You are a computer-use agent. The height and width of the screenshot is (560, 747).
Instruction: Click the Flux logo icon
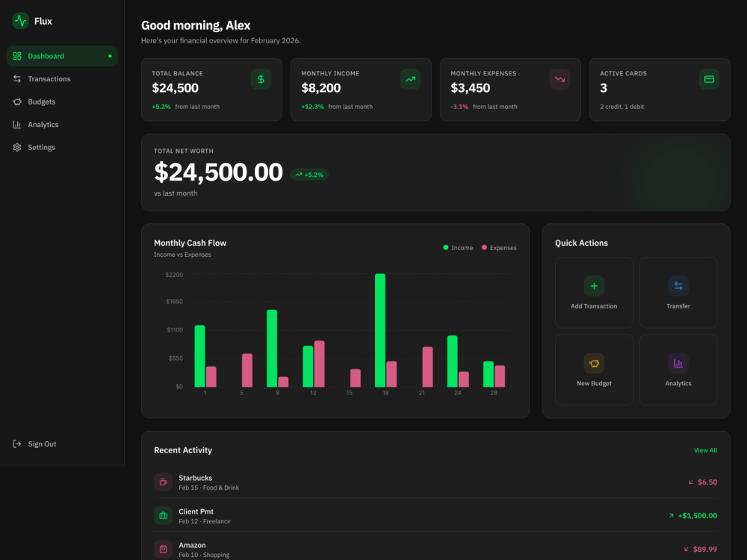click(x=20, y=21)
